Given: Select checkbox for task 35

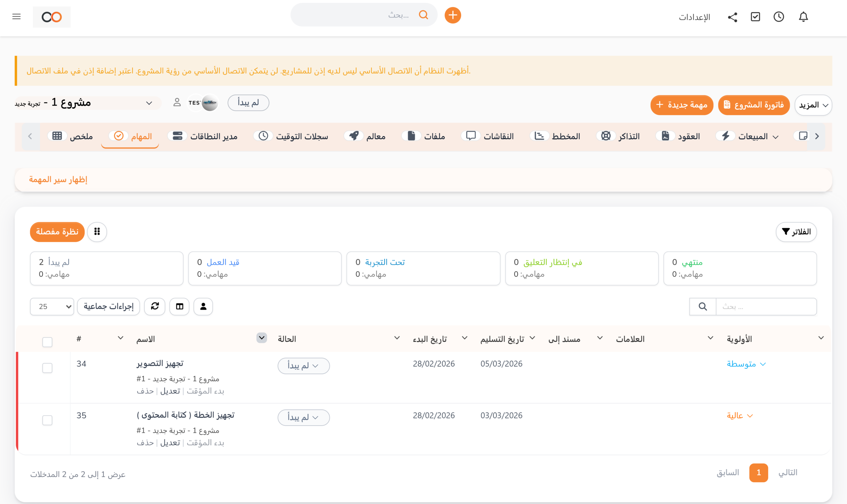Looking at the screenshot, I should point(47,420).
